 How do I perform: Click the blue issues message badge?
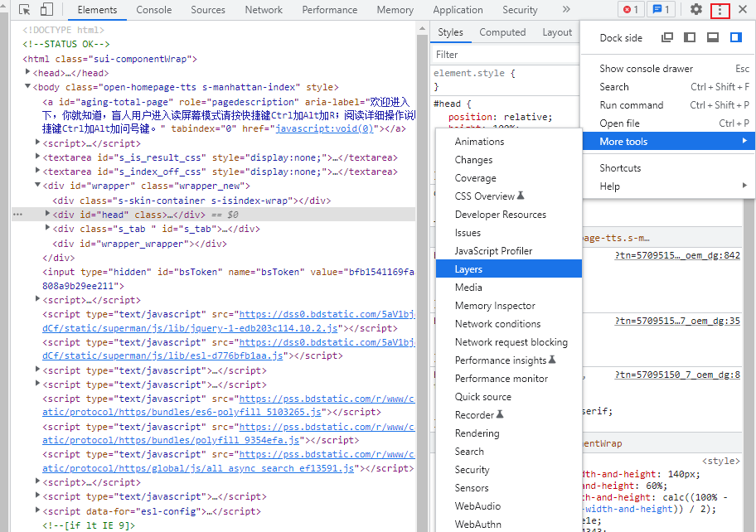pyautogui.click(x=661, y=10)
